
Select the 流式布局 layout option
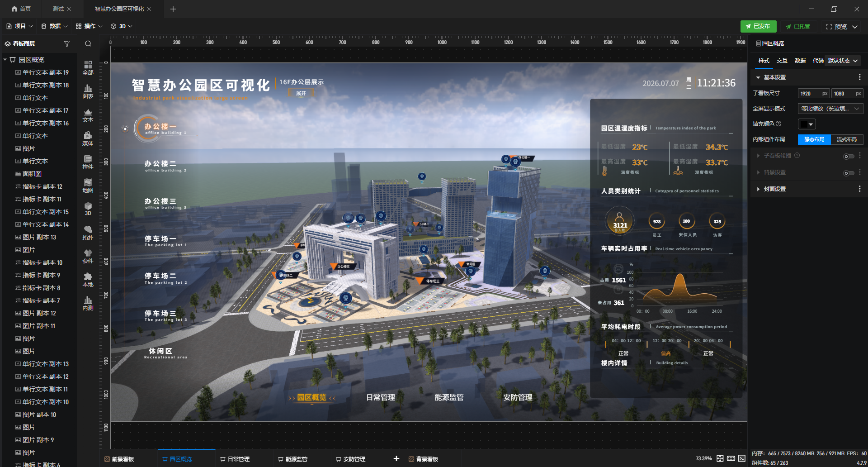pyautogui.click(x=847, y=139)
